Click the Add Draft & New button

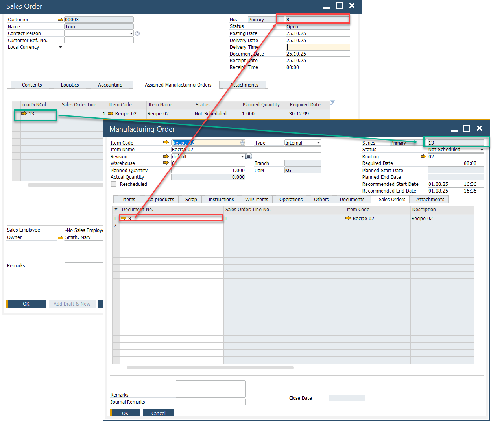(72, 304)
